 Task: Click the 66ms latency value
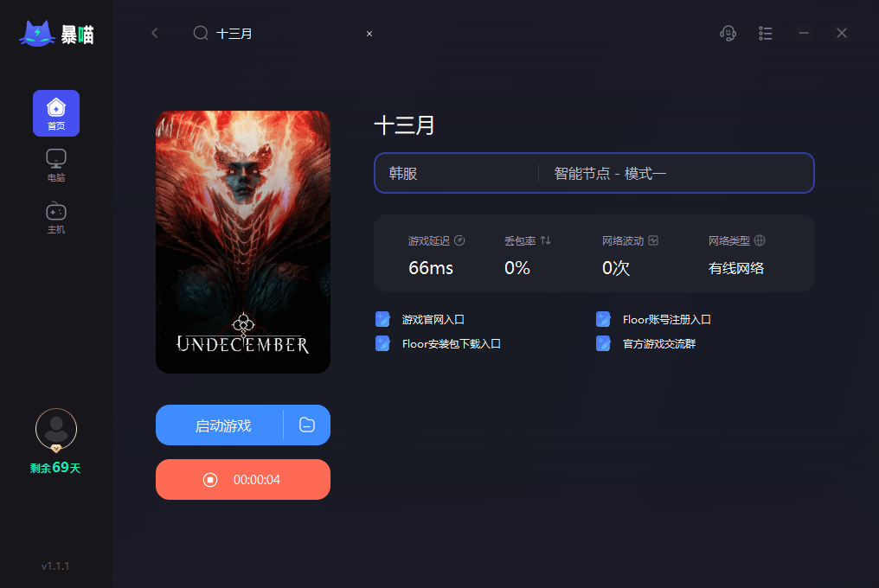[431, 268]
